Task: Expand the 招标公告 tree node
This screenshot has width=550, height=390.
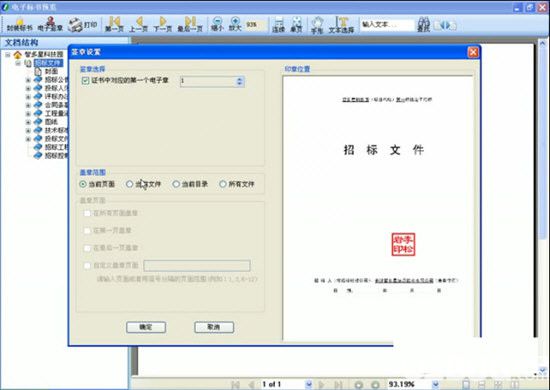Action: click(28, 80)
